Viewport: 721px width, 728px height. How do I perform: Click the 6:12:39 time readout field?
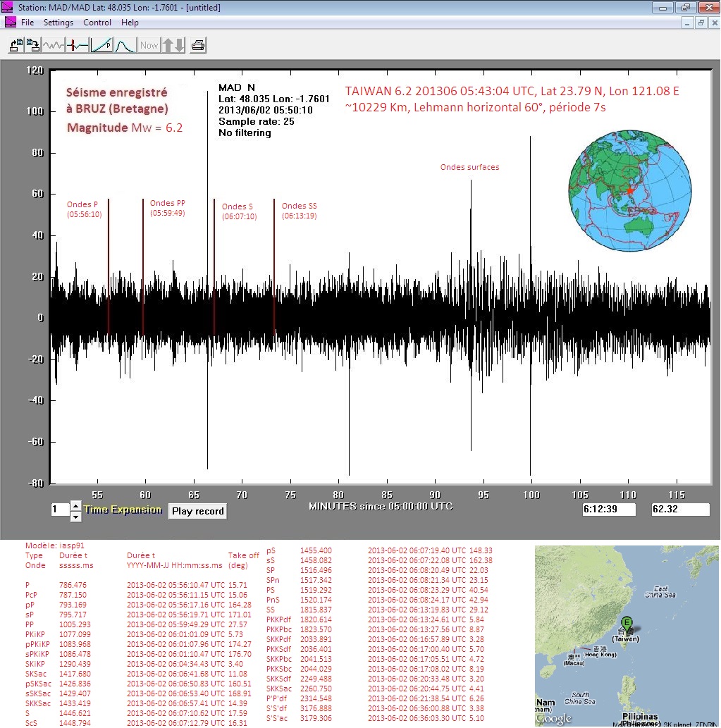[x=609, y=510]
